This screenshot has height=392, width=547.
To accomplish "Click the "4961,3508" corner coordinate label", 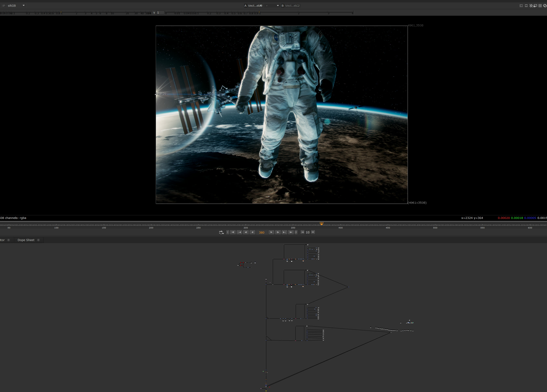I will 416,25.
